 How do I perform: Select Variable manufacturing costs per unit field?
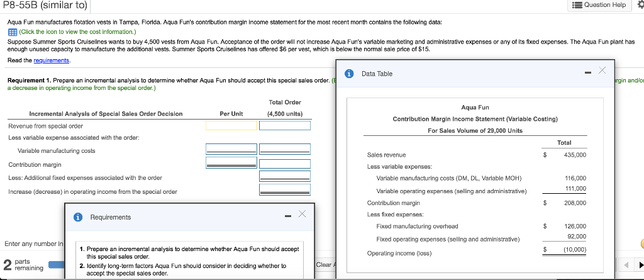click(231, 149)
